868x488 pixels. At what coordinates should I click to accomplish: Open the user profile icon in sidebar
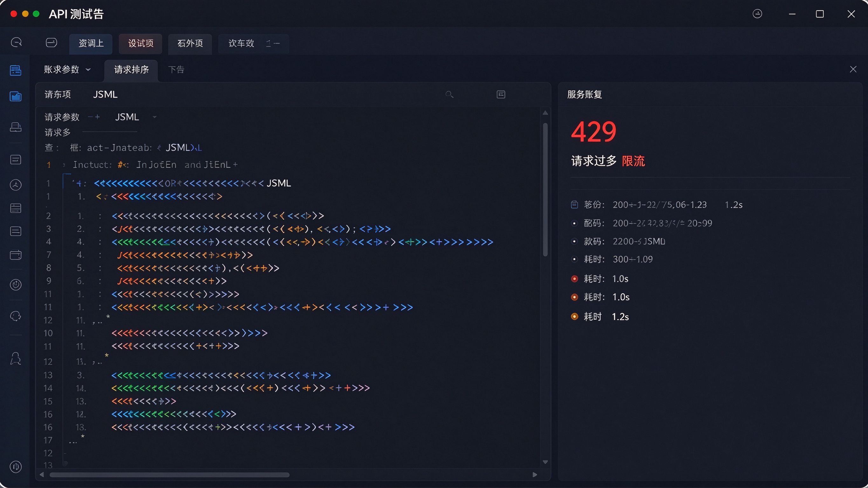point(16,359)
